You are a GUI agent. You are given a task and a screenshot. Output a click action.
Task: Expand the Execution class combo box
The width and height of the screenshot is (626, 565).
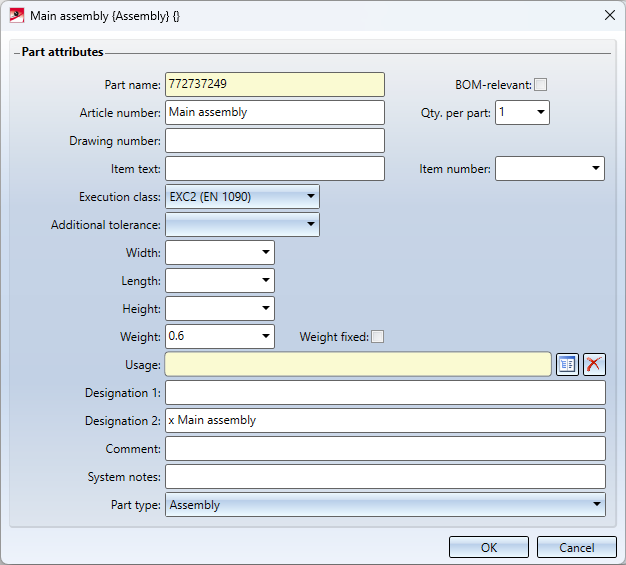[311, 197]
